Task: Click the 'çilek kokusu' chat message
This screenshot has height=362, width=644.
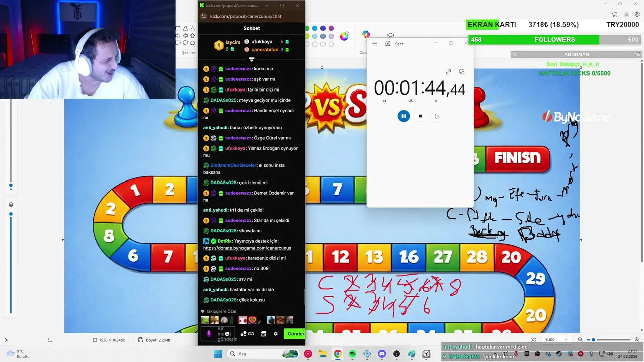Action: 252,300
